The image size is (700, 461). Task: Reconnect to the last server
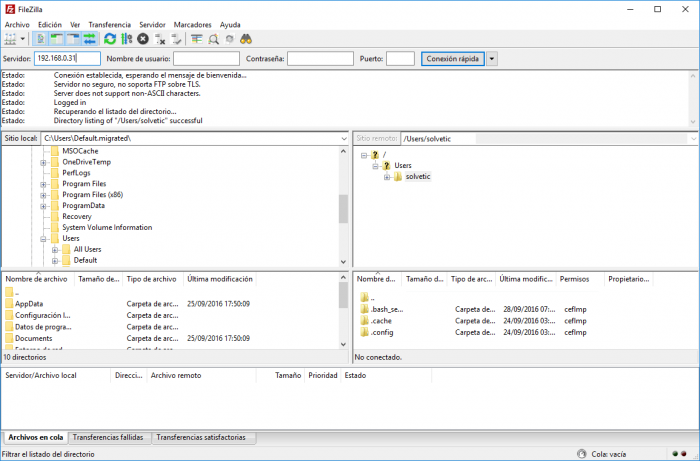176,39
